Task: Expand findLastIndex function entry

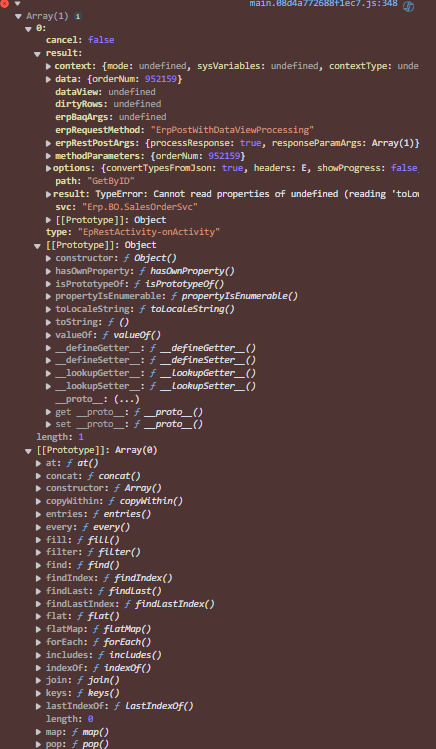Action: [x=39, y=604]
